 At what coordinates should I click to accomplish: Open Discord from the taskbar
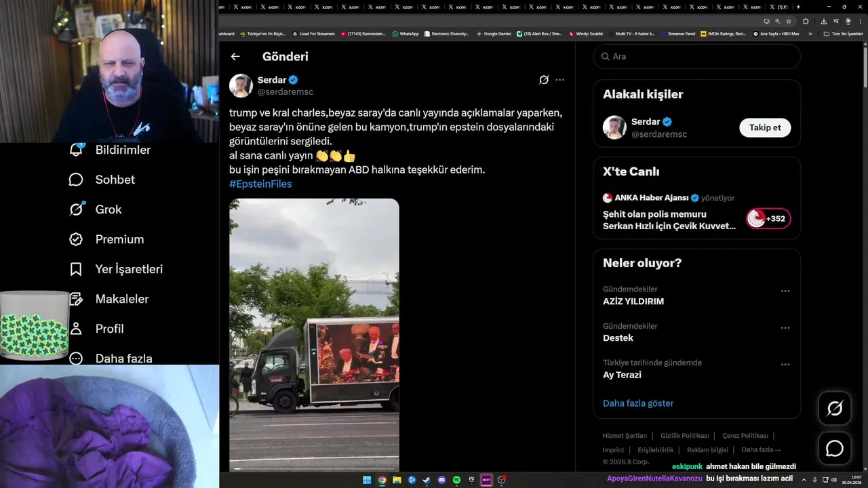441,480
